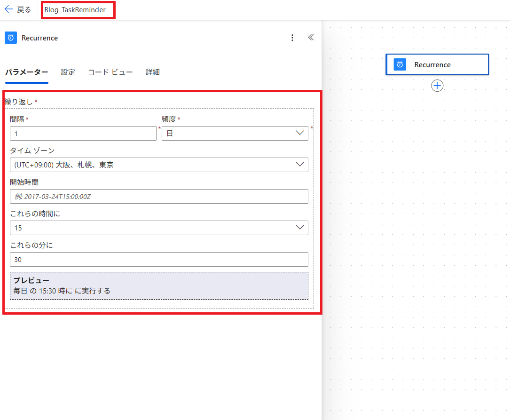Screen dimensions: 510x420
Task: Click the back arrow icon beside 戻る
Action: 8,9
